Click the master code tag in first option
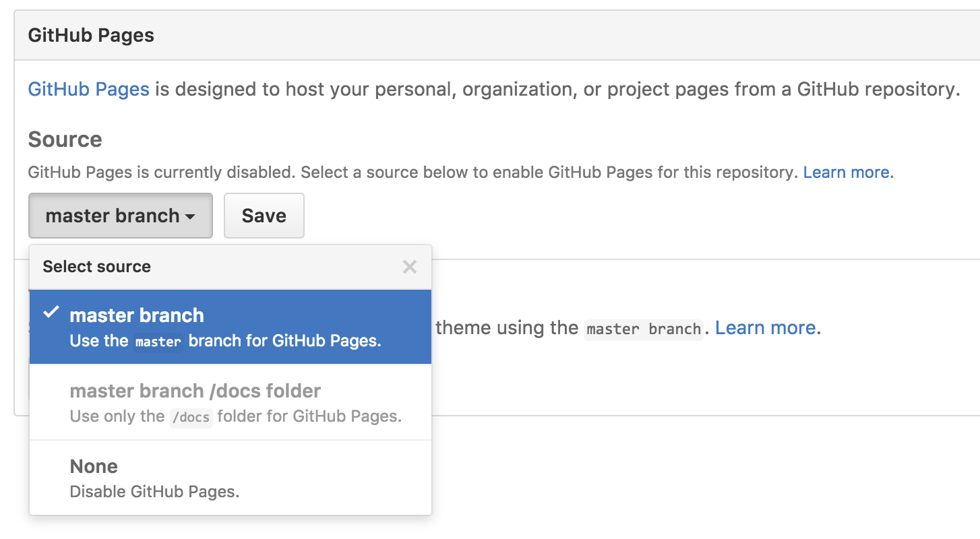The image size is (980, 539). coord(158,342)
